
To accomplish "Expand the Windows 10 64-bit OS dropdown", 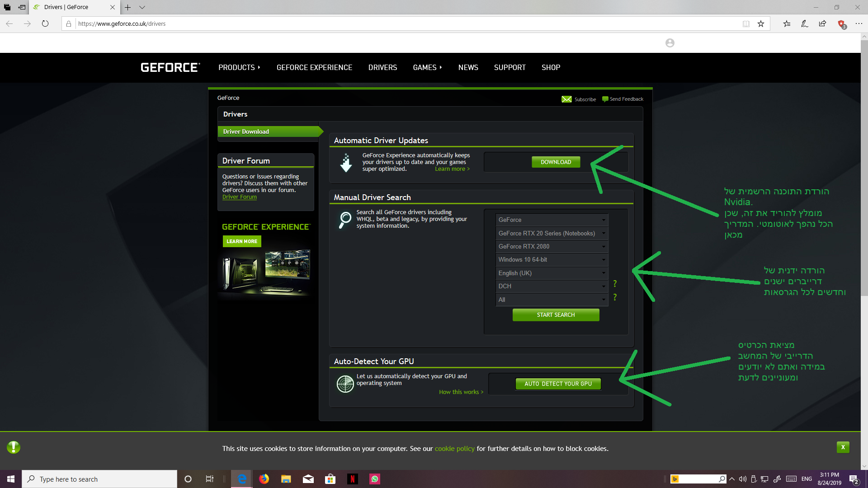I will (552, 260).
